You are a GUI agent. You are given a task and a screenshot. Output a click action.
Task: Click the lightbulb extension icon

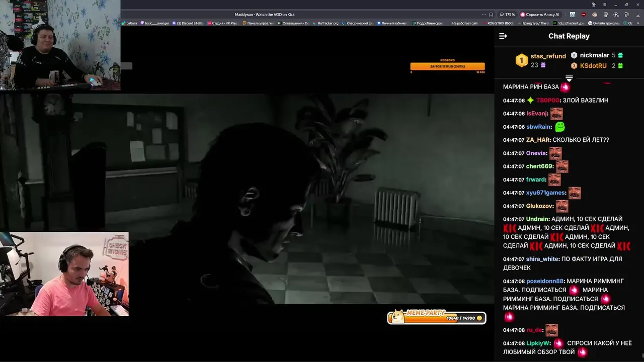pos(606,15)
